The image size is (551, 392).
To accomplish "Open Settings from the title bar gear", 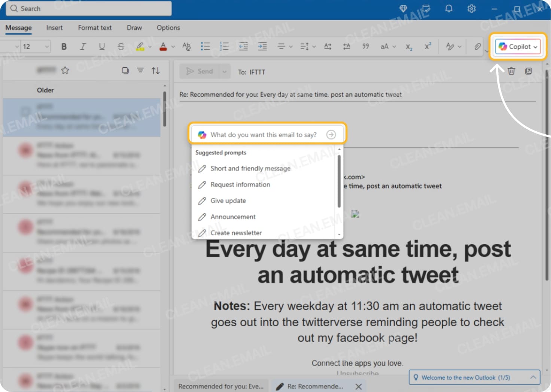I will [x=471, y=9].
